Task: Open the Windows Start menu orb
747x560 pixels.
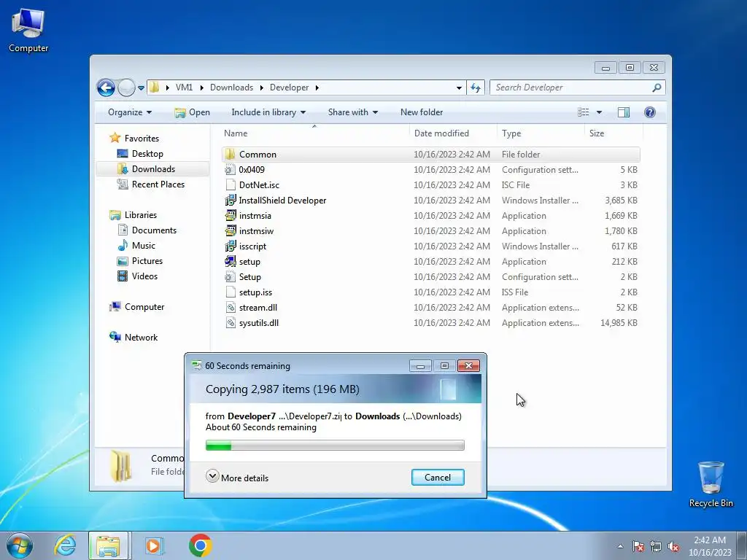Action: point(20,545)
